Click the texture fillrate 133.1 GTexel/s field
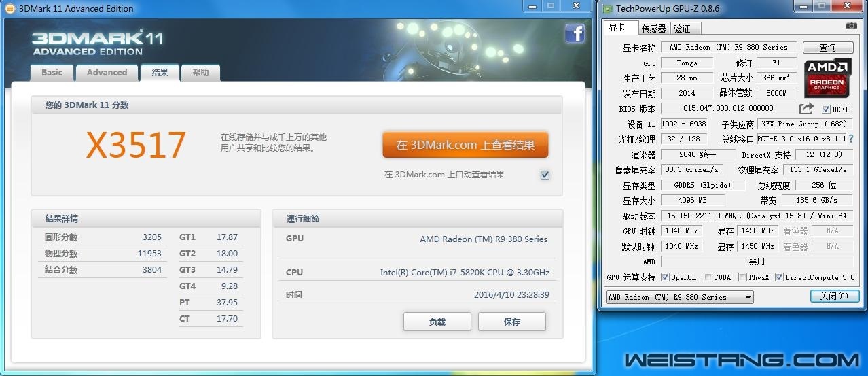The width and height of the screenshot is (868, 376). pos(818,170)
